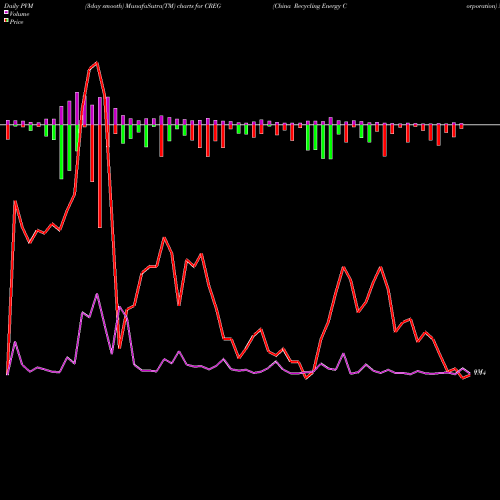The image size is (500, 500).
Task: Select the 'Price' legend label
Action: tap(17, 22)
